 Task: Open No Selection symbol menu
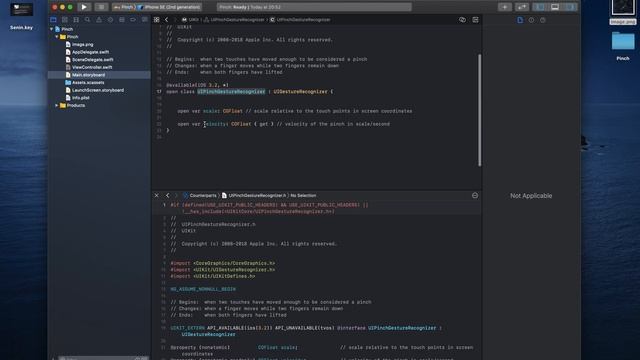pos(303,196)
